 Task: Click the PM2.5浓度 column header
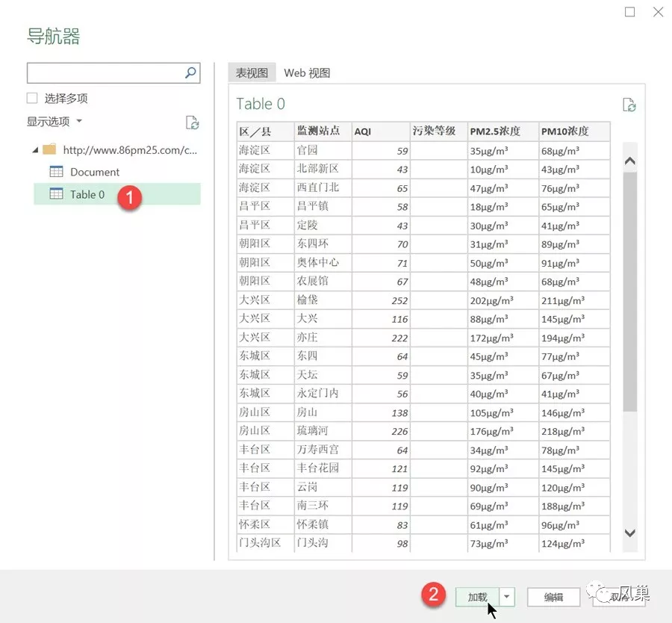click(503, 131)
